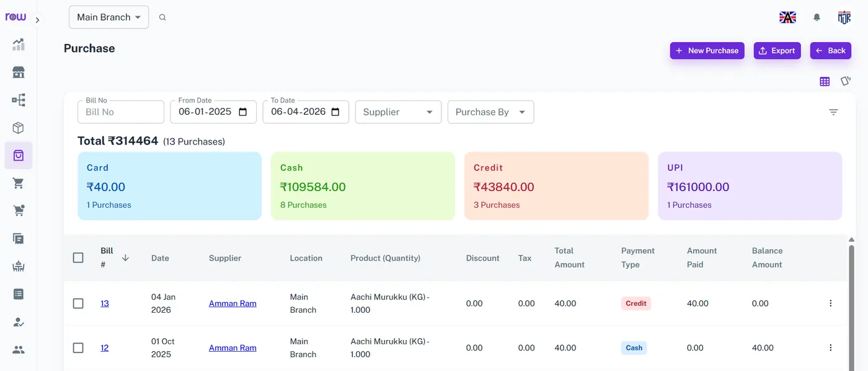Screen dimensions: 868x371
Task: Click the Product (Quantity) column header
Action: pos(386,258)
